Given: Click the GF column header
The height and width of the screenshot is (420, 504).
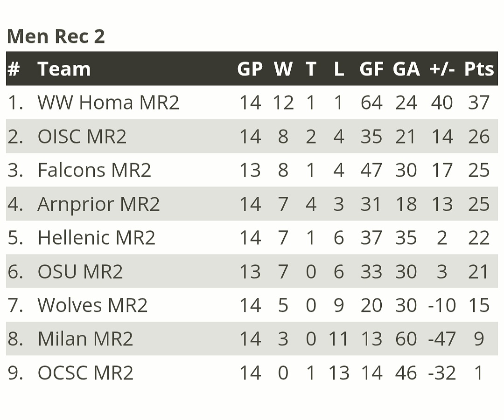Looking at the screenshot, I should click(x=371, y=69).
